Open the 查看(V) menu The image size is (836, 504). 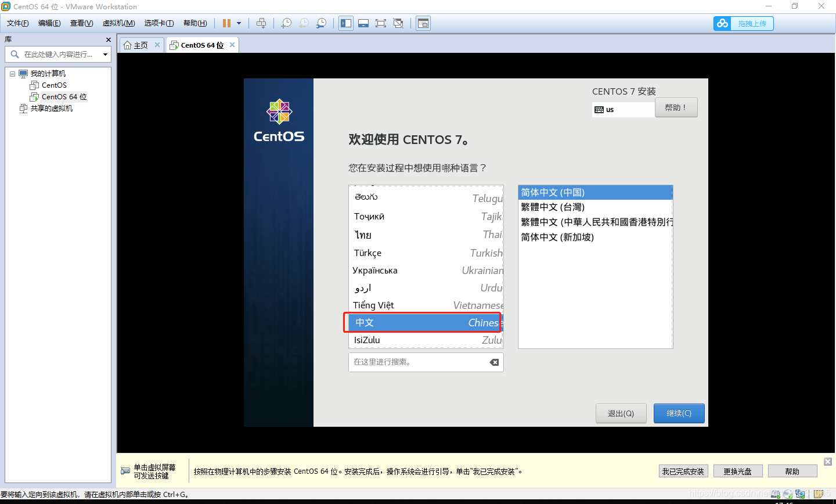coord(81,23)
